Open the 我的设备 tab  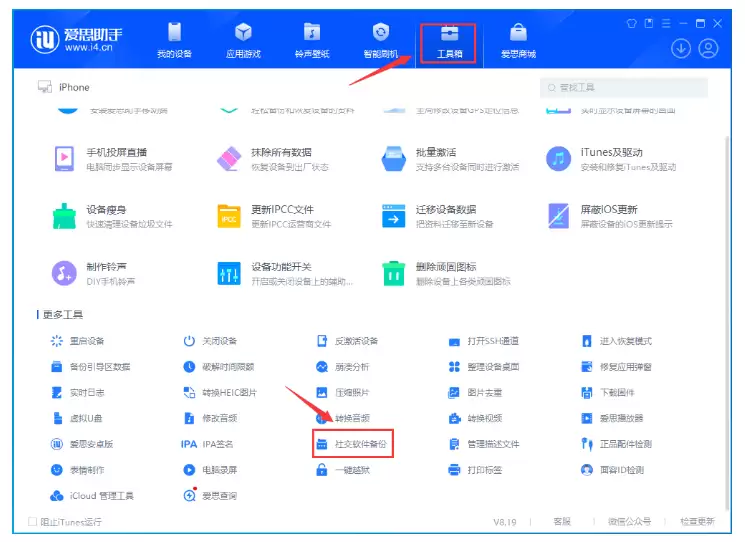(174, 41)
